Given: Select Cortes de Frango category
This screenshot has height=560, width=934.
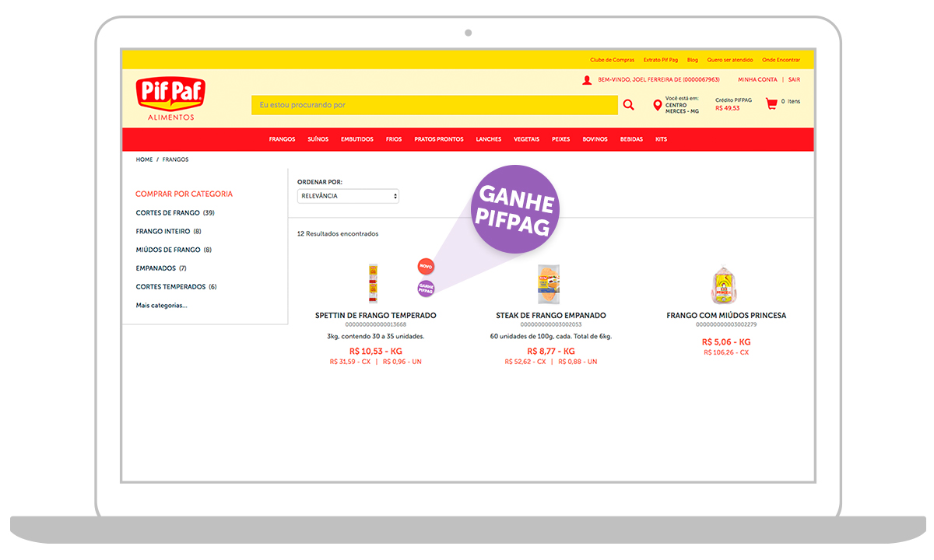Looking at the screenshot, I should (175, 213).
